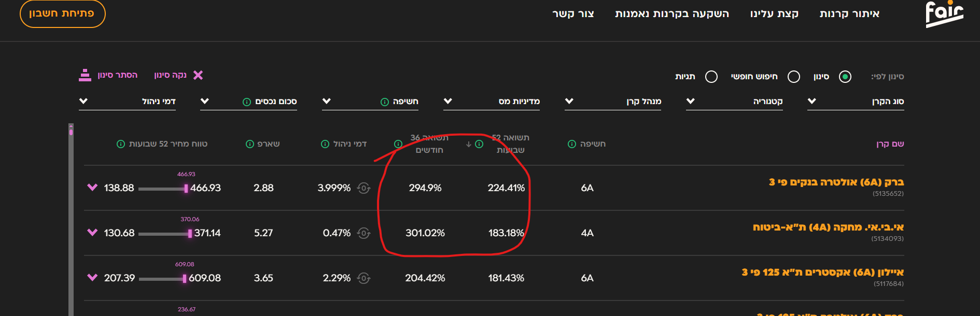Expand the ברק אולטרה בנקים fund row
This screenshot has width=980, height=316.
point(93,188)
